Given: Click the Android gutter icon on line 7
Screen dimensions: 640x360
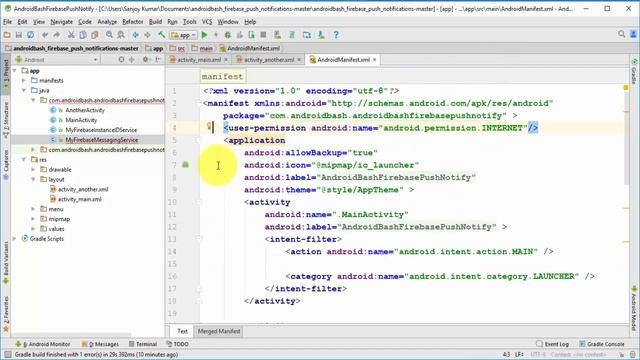Looking at the screenshot, I should [x=185, y=164].
